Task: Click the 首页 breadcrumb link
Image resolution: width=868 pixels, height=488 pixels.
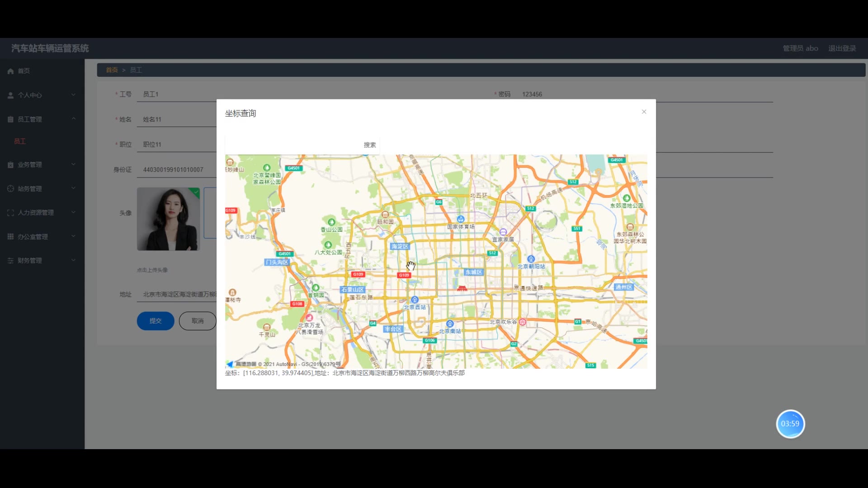Action: pyautogui.click(x=112, y=70)
